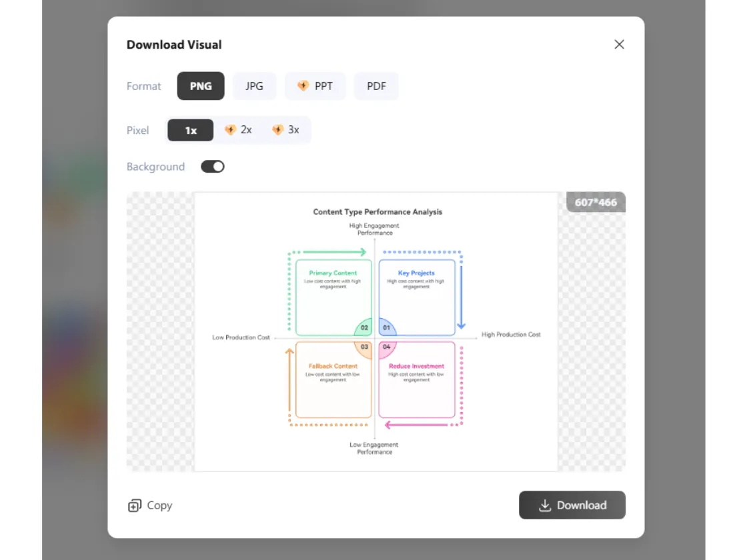Click the 607*466 dimension badge

point(596,202)
